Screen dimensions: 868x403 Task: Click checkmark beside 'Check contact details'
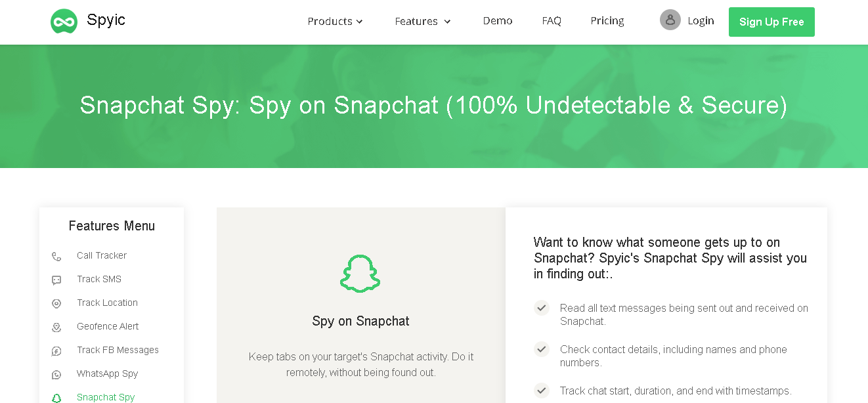pos(542,349)
